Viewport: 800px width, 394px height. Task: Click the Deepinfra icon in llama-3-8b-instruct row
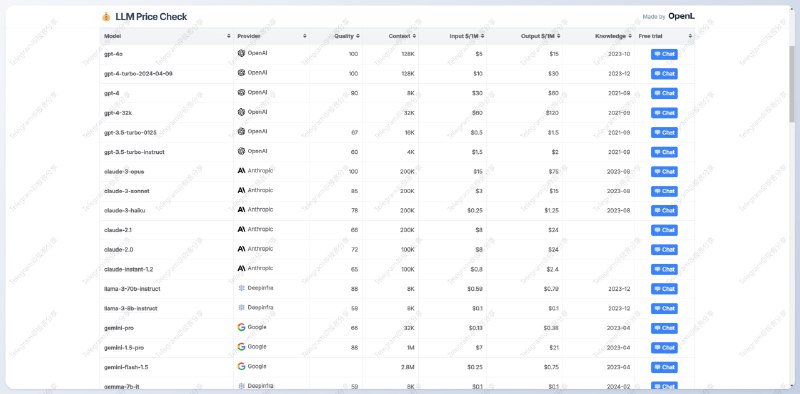241,308
